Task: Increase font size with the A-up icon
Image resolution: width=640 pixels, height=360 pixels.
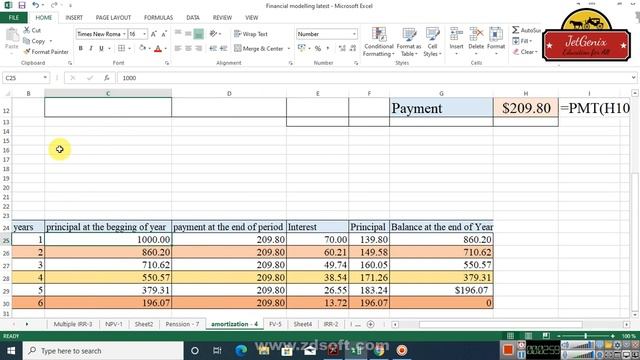Action: 154,34
